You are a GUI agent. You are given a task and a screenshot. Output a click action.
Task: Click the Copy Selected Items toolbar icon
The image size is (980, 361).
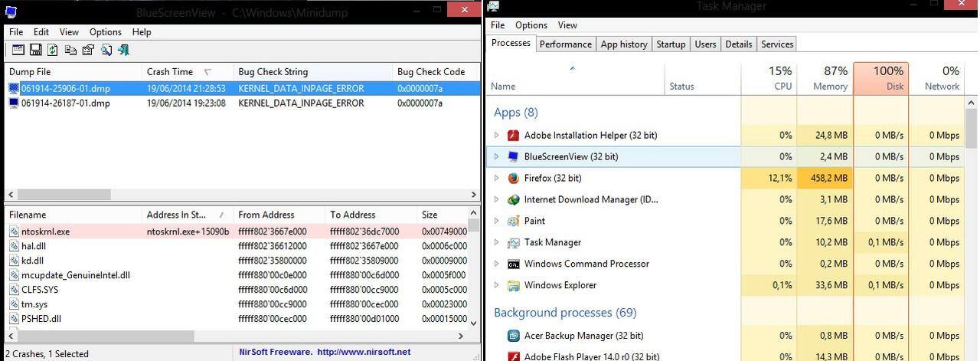pos(70,50)
